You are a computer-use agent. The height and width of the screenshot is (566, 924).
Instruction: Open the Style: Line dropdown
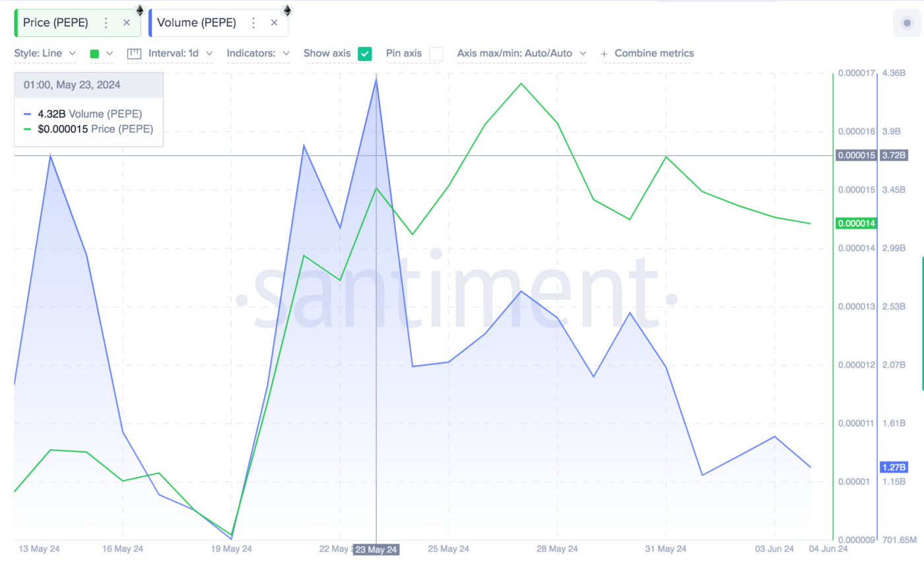[x=45, y=53]
